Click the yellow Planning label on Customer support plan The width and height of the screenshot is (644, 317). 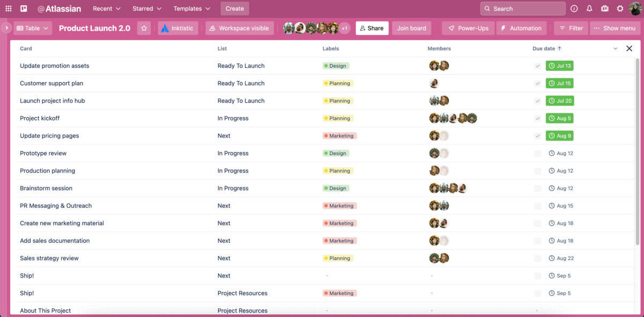pos(338,83)
